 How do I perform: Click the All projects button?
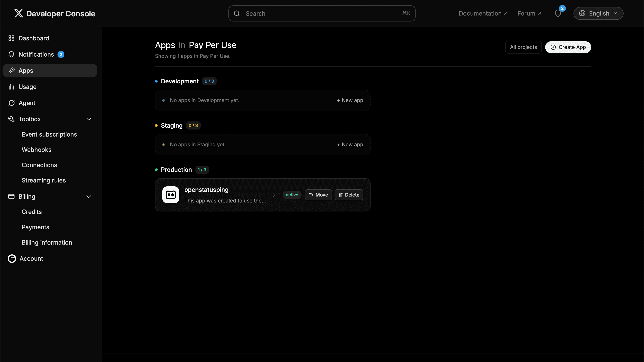(x=523, y=47)
